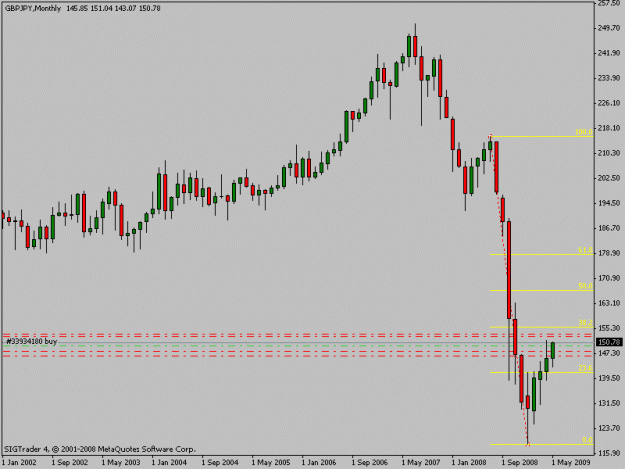The width and height of the screenshot is (625, 469).
Task: Click the 1 Sep 2008 date label
Action: (520, 463)
